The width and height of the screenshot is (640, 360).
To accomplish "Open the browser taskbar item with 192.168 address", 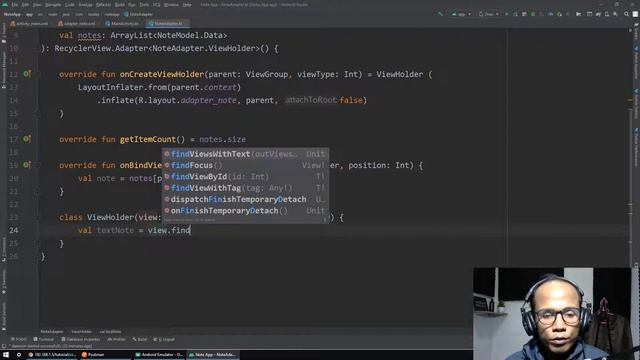I will tap(52, 355).
